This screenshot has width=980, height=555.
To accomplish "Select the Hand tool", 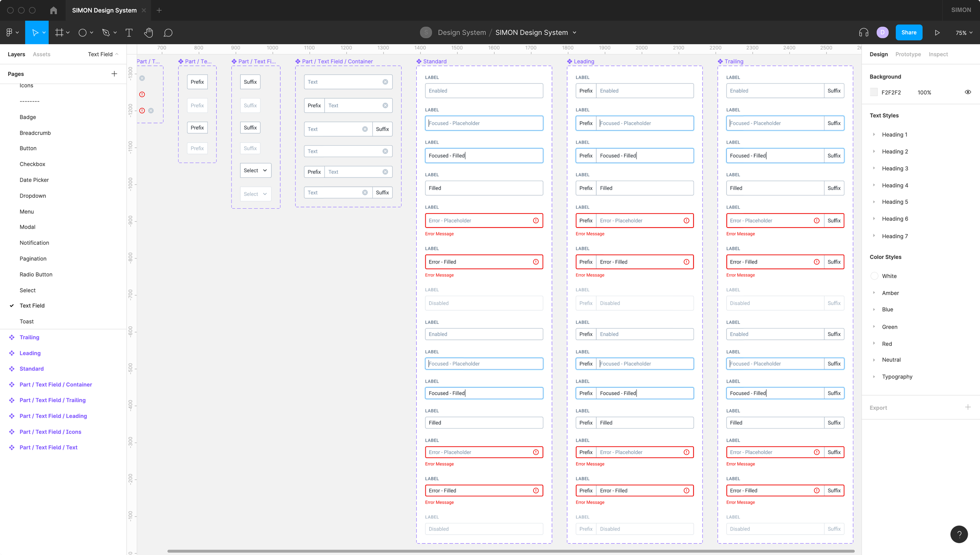I will coord(148,33).
